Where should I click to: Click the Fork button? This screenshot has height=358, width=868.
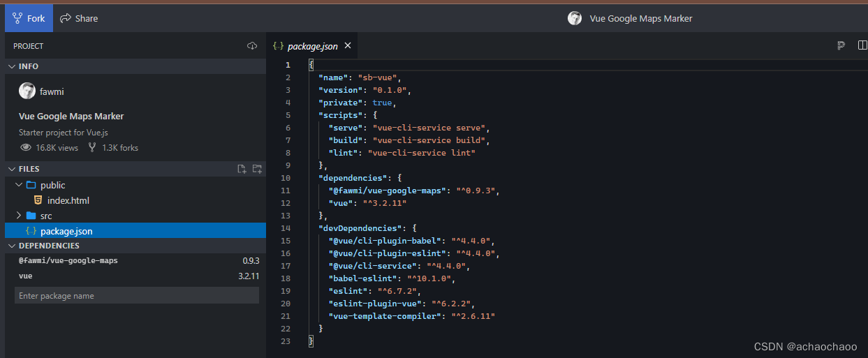(x=29, y=18)
